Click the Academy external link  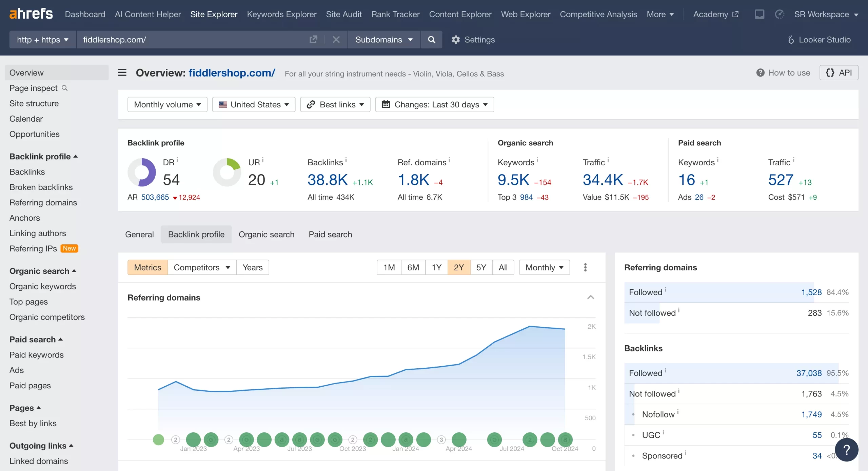pyautogui.click(x=716, y=14)
